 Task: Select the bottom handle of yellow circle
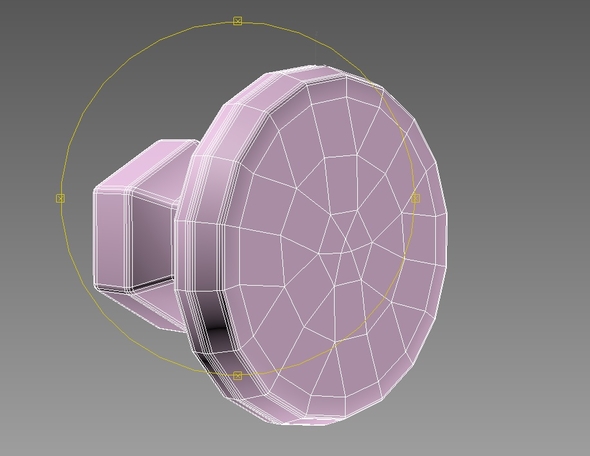click(x=237, y=375)
